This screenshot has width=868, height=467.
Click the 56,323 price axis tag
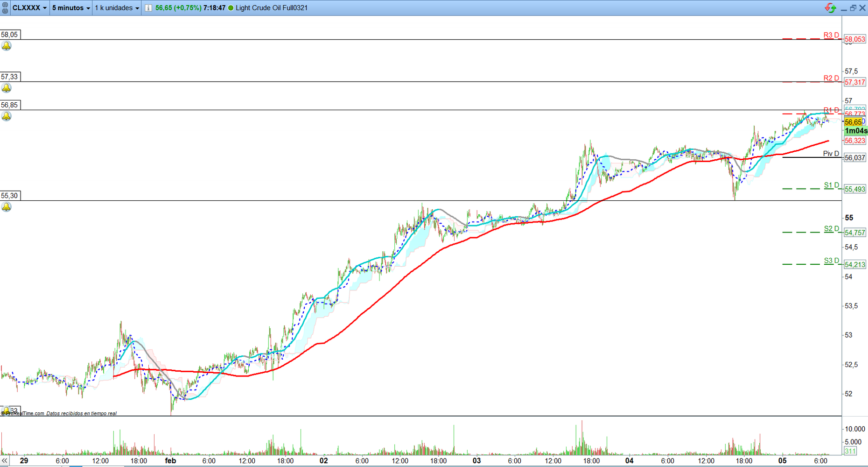point(855,141)
